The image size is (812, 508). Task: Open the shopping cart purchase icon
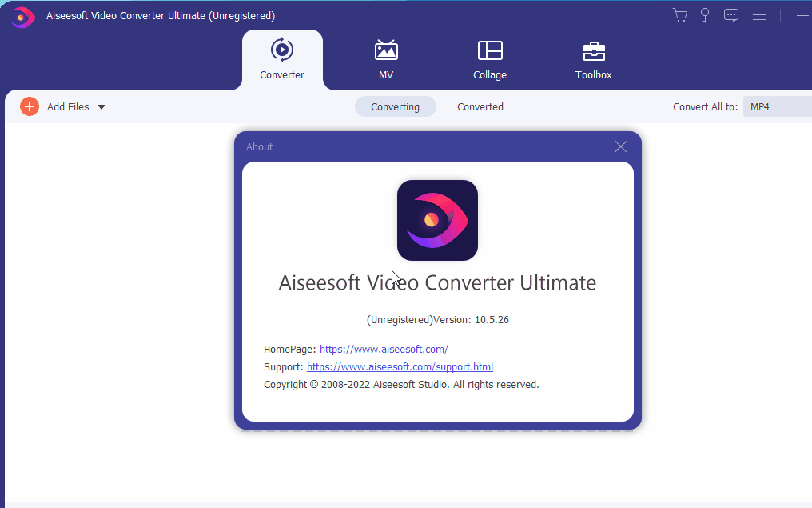coord(680,15)
